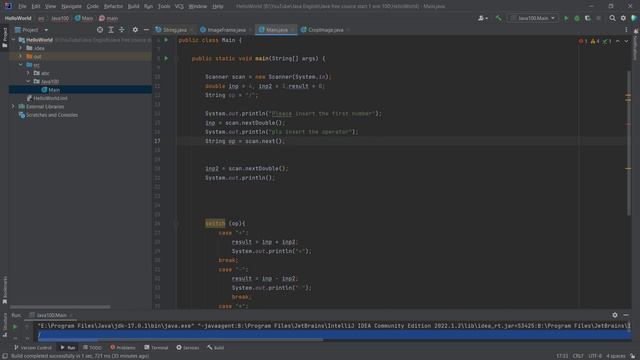Open the Terminal tool window
The width and height of the screenshot is (640, 360).
[156, 348]
